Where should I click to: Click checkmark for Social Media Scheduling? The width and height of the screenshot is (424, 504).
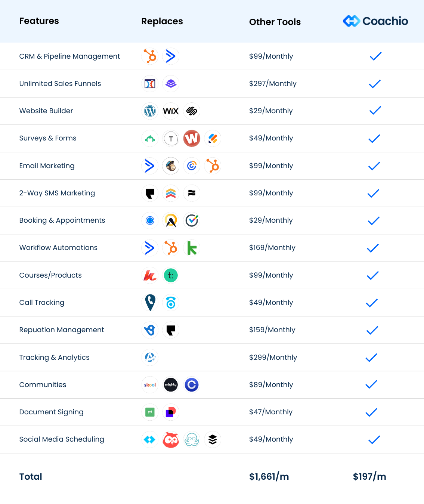click(374, 440)
